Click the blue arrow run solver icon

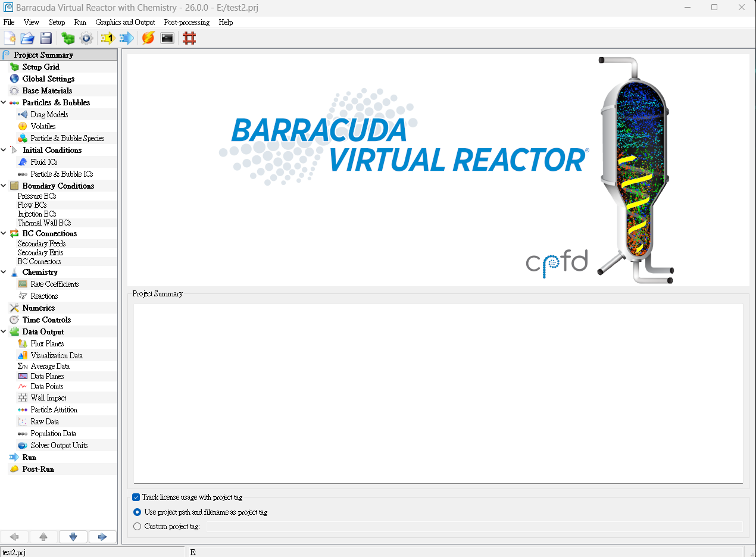(x=126, y=38)
